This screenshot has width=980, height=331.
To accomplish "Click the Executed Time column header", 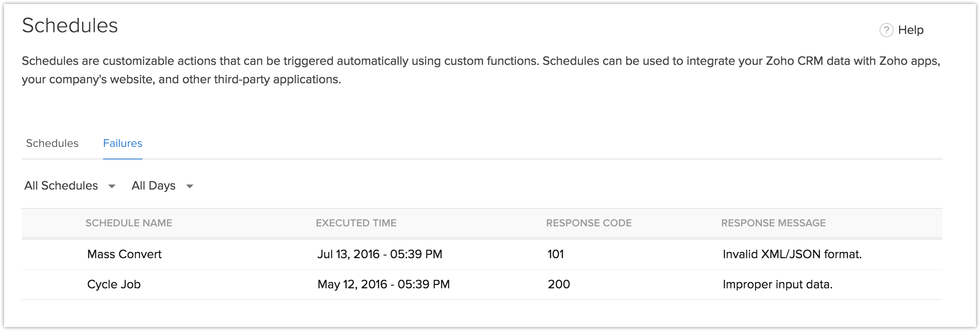I will (x=356, y=223).
